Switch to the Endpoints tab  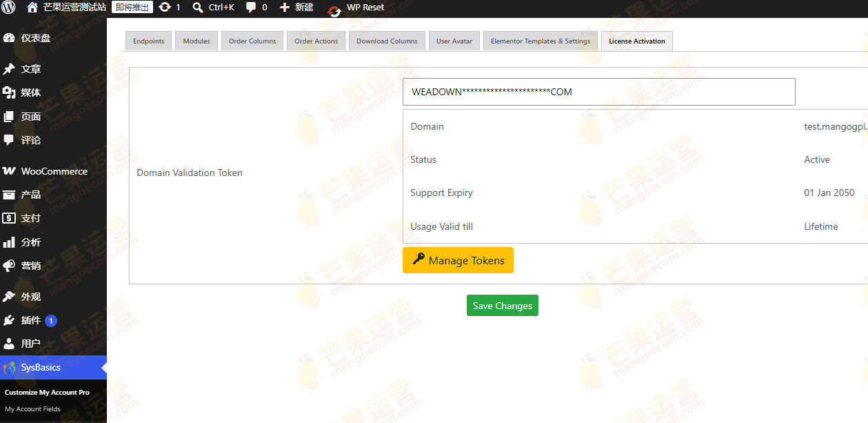[149, 41]
